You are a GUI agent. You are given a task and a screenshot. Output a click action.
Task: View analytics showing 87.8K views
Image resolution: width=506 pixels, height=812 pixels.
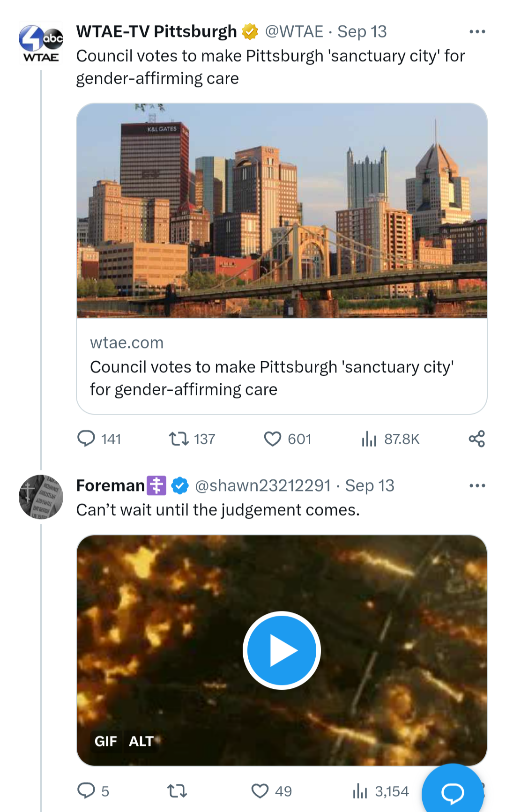[390, 439]
